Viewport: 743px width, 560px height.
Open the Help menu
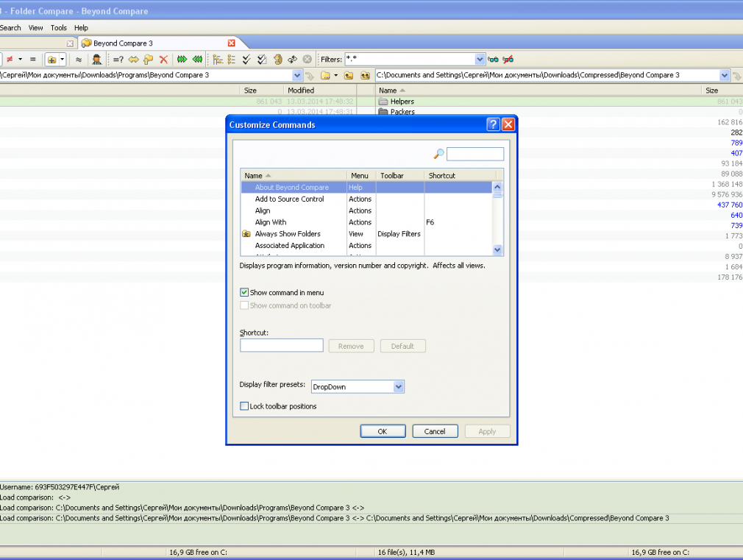[x=81, y=28]
